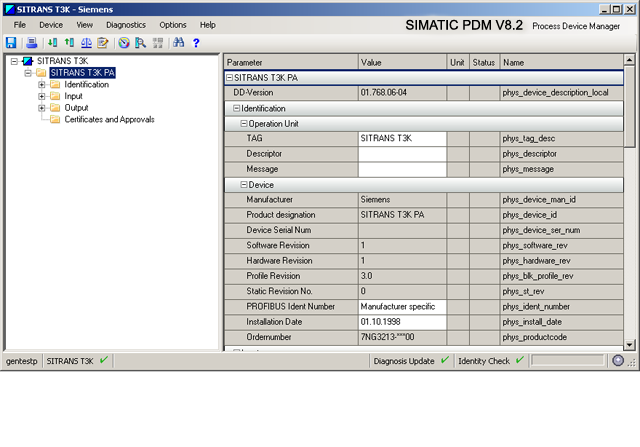Click the Upload from device icon
Screen dimensions: 640x447
(x=69, y=43)
